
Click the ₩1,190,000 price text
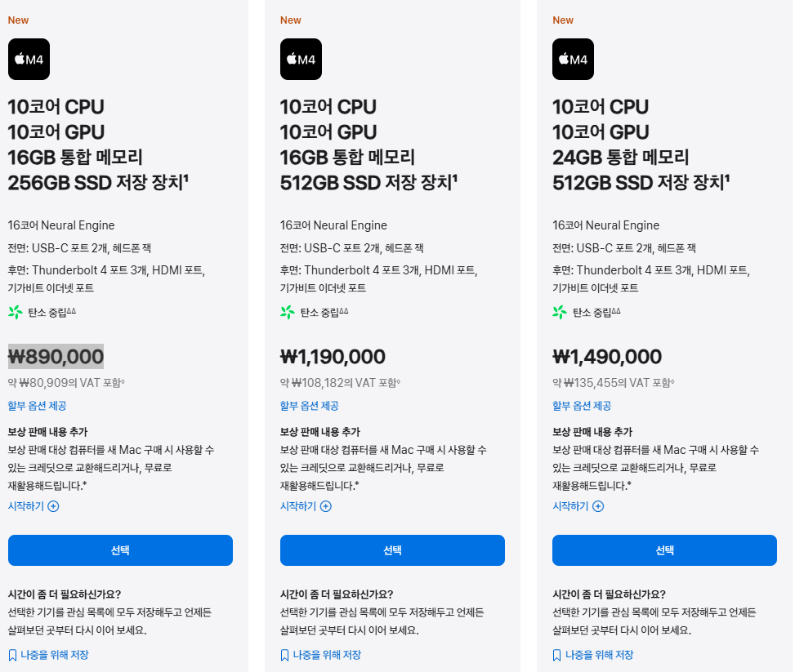pyautogui.click(x=333, y=357)
